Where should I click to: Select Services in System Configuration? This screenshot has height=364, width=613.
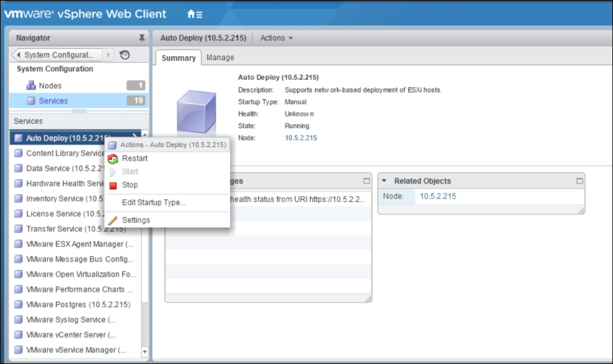(x=78, y=100)
